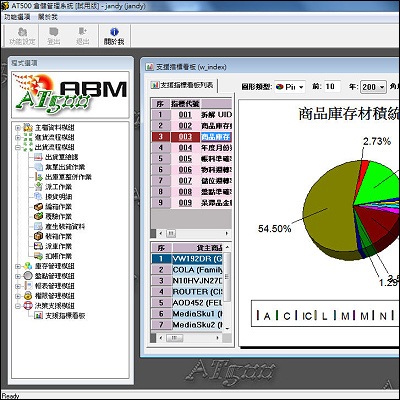Click the 派工作業 tree icon
The width and height of the screenshot is (400, 400).
tap(39, 187)
